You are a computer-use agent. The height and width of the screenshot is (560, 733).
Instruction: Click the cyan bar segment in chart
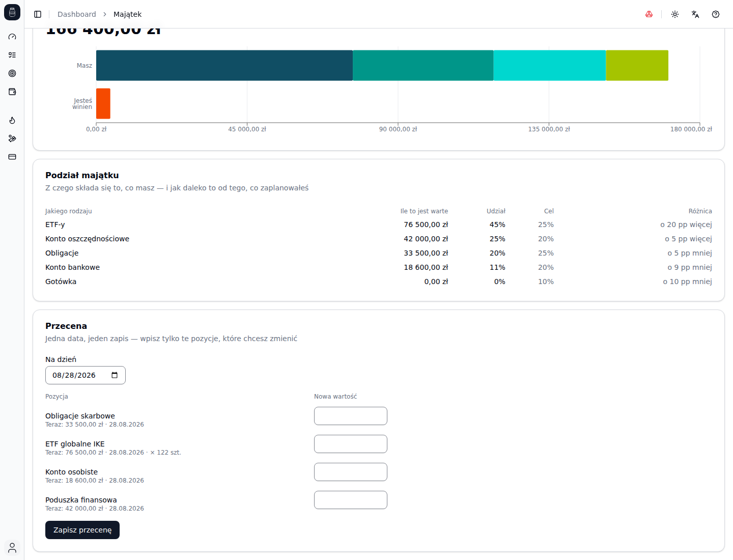pyautogui.click(x=550, y=65)
